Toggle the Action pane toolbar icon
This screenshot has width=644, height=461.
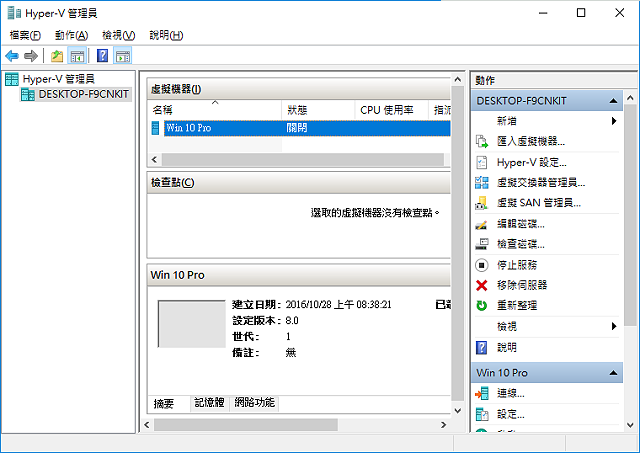[x=122, y=56]
